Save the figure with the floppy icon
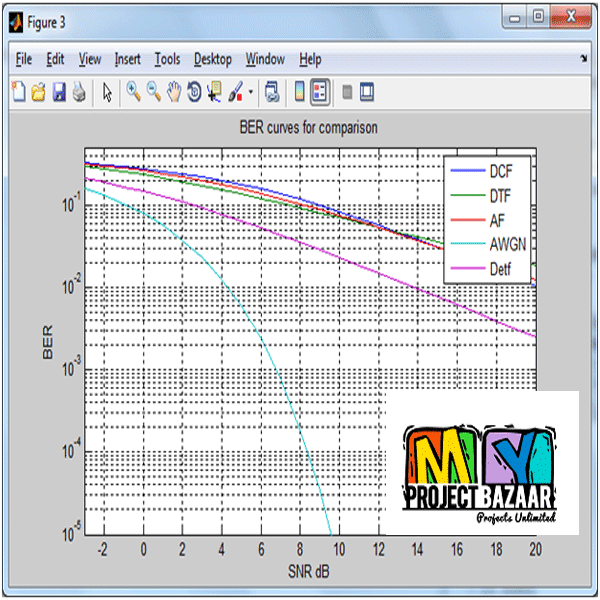 coord(59,93)
